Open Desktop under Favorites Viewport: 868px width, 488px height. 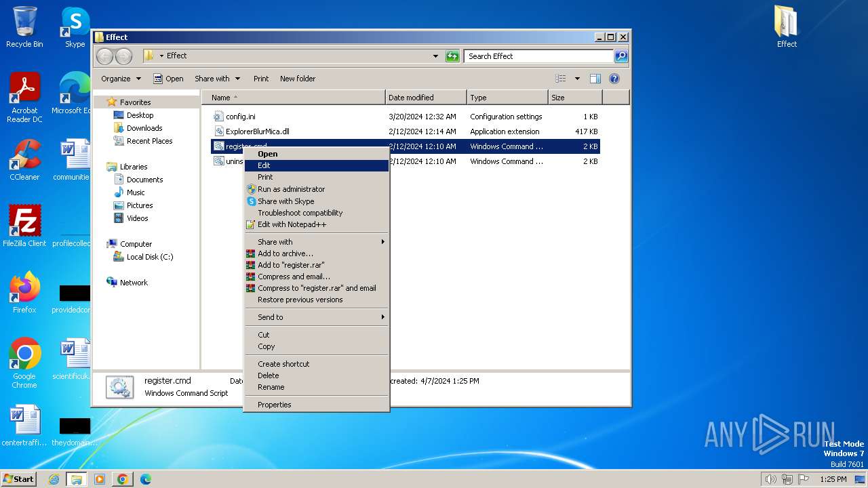tap(140, 115)
